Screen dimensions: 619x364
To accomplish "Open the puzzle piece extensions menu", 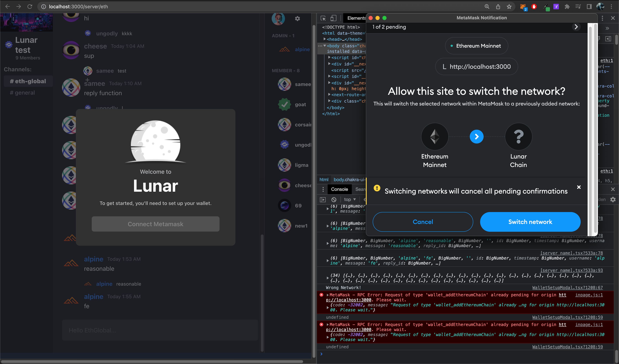I will click(567, 7).
